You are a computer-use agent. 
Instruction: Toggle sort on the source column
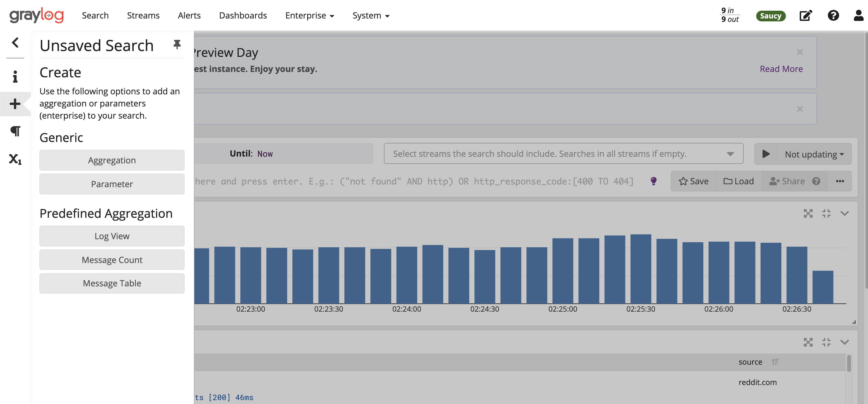coord(775,362)
